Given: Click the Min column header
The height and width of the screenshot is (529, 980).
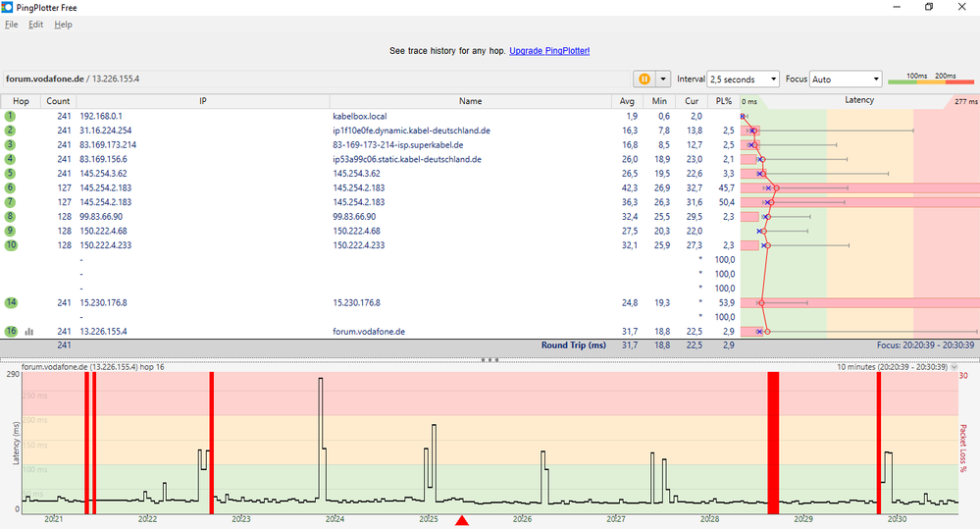Looking at the screenshot, I should tap(659, 101).
